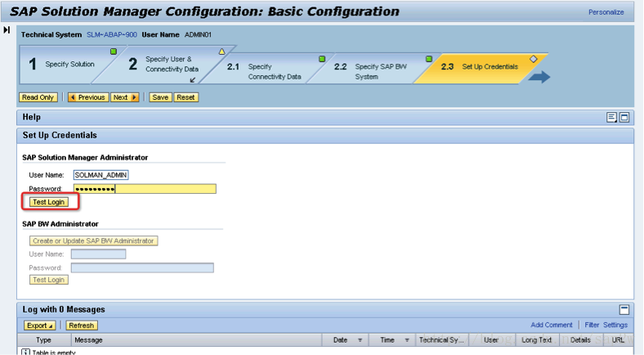Click the Previous button
The height and width of the screenshot is (355, 644).
click(88, 97)
